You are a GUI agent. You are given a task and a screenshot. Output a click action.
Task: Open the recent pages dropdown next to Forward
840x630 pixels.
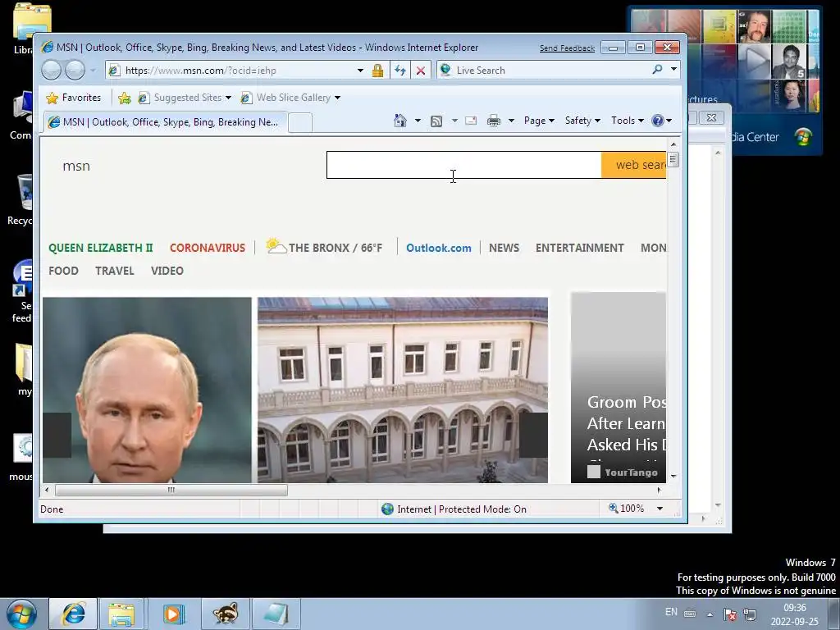(x=93, y=71)
